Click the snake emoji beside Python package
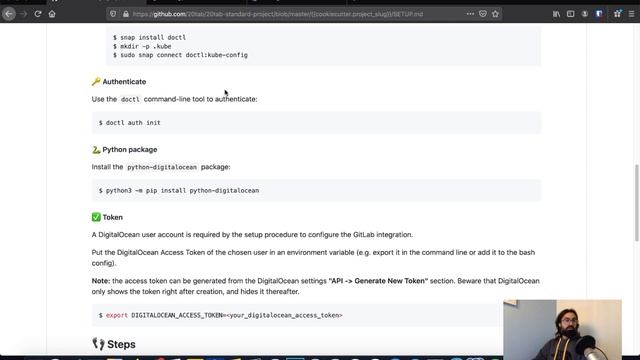 pyautogui.click(x=96, y=149)
